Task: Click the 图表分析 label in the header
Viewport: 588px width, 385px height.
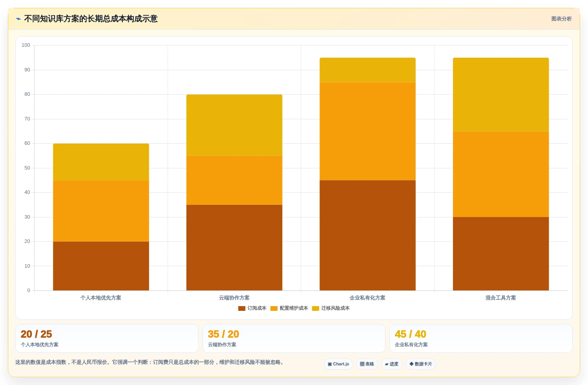Action: [x=561, y=19]
